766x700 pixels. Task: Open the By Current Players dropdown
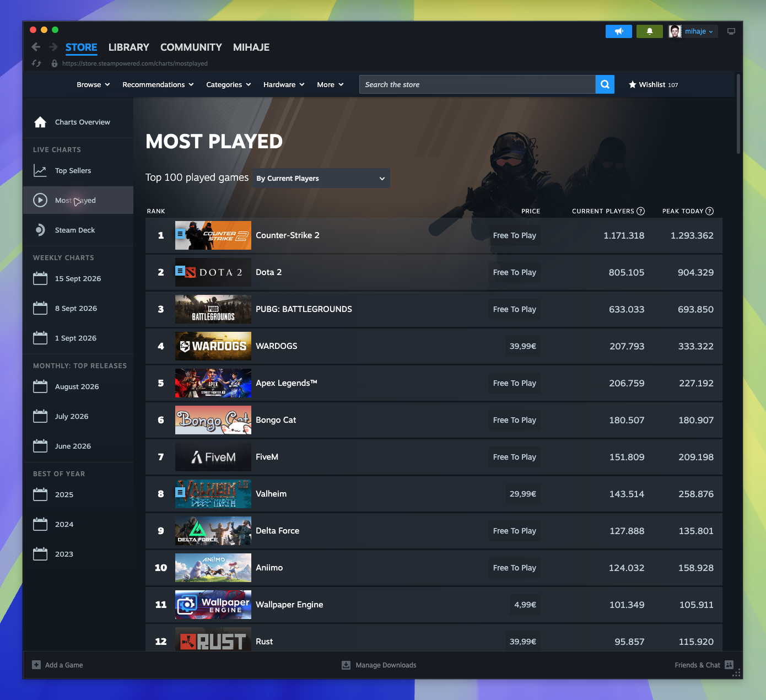tap(321, 178)
